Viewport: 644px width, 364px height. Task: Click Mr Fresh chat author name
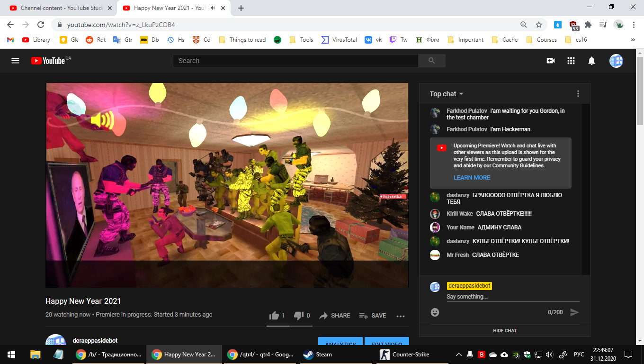click(x=457, y=255)
